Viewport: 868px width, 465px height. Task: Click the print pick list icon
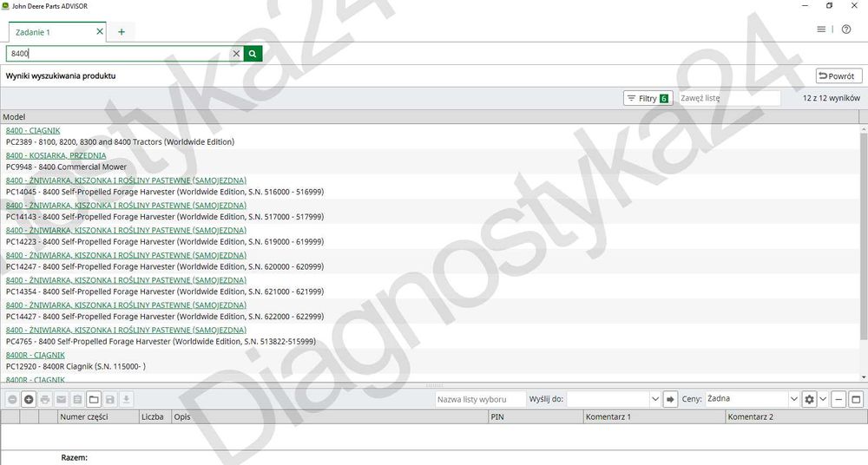point(45,399)
